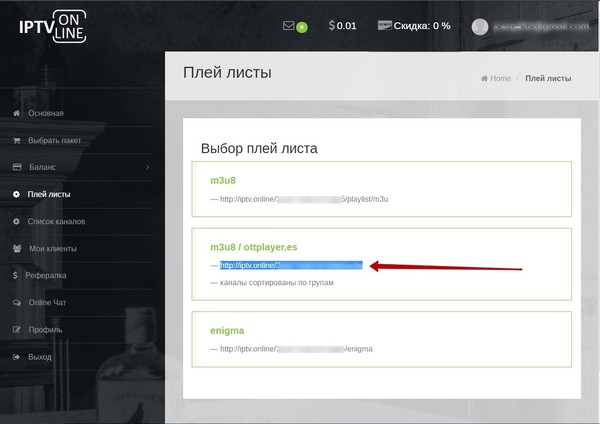The height and width of the screenshot is (424, 600).
Task: Click the Плей листы breadcrumb text
Action: pos(548,78)
